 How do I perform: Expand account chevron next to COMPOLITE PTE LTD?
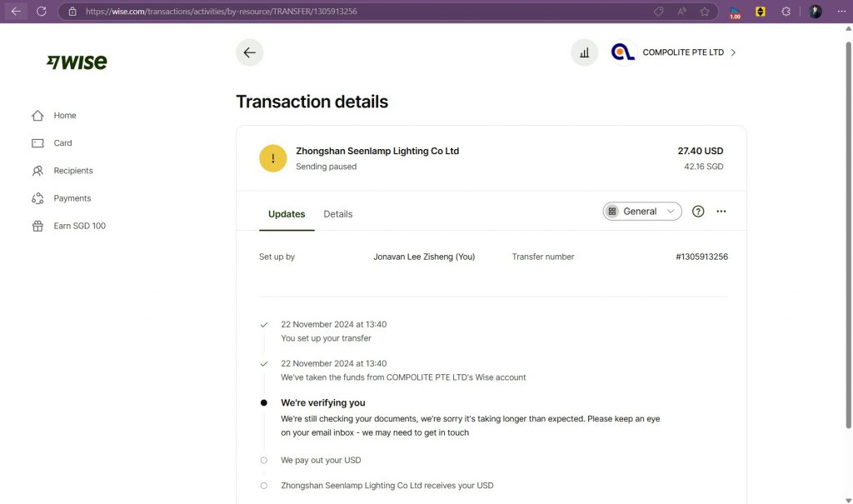click(733, 52)
